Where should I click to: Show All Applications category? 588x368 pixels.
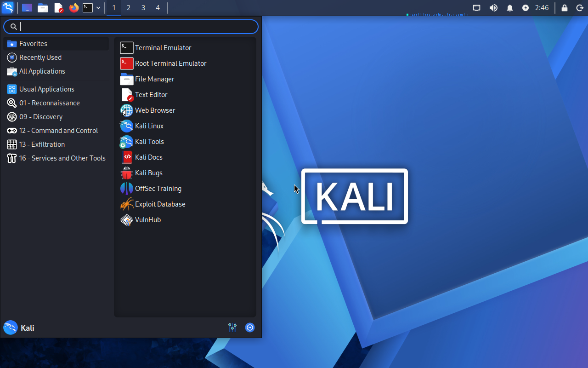point(42,71)
